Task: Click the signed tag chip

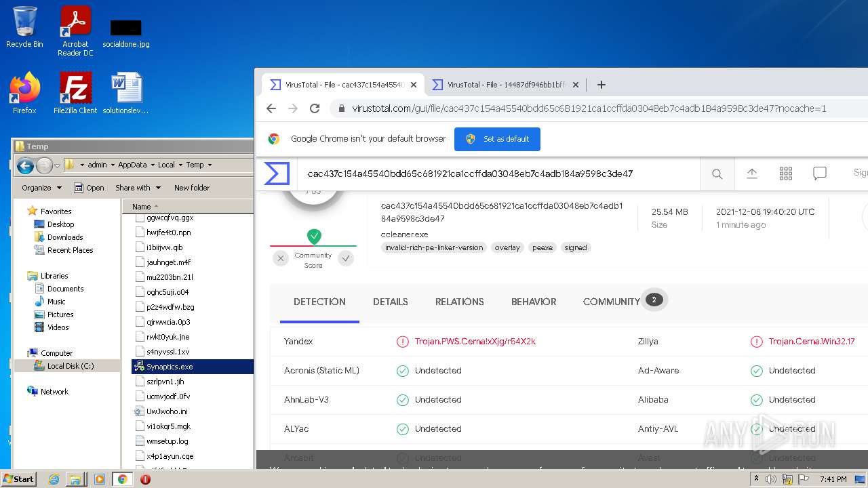Action: (576, 248)
